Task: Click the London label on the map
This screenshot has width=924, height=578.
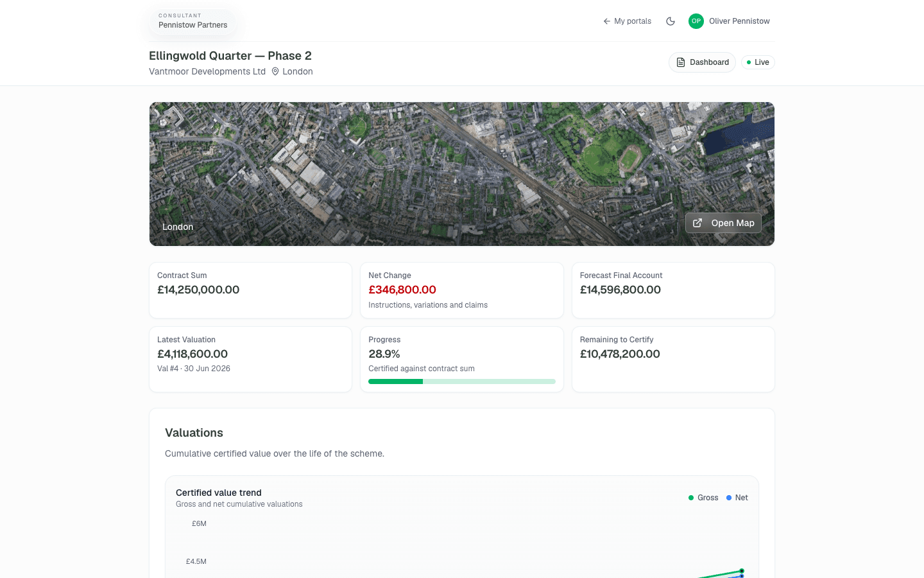Action: click(178, 227)
